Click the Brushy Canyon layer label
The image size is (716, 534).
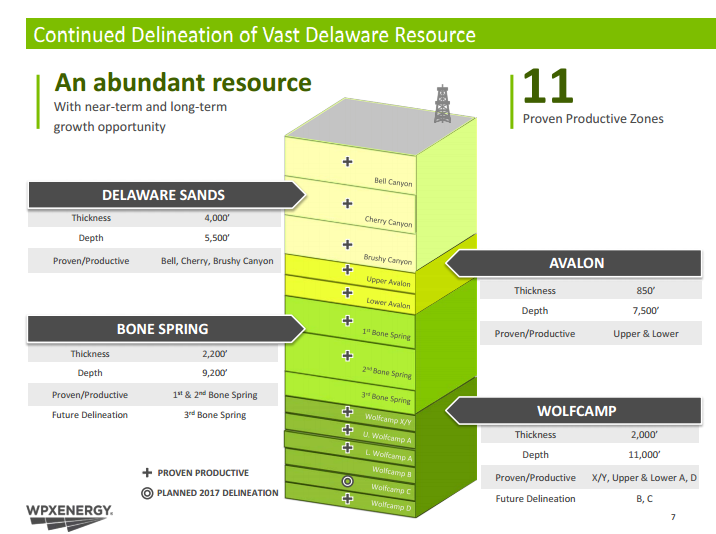pos(388,259)
